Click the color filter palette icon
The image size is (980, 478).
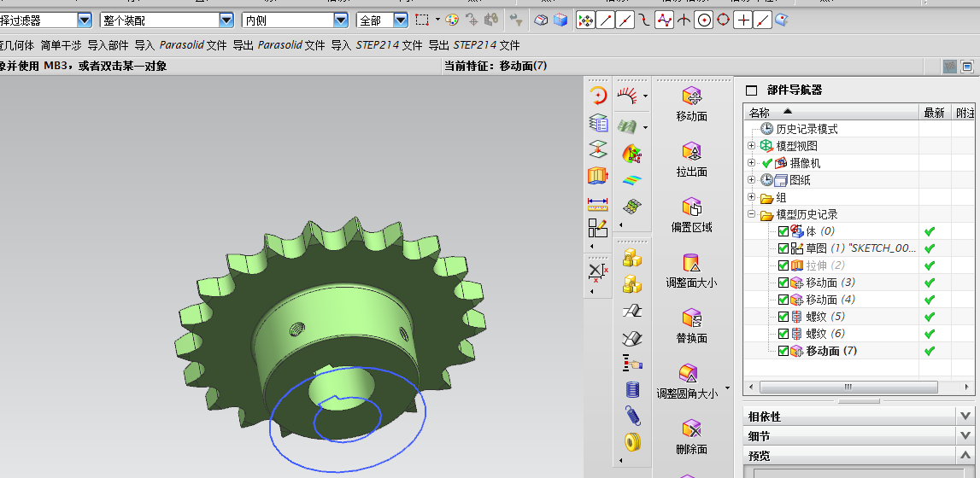(452, 20)
